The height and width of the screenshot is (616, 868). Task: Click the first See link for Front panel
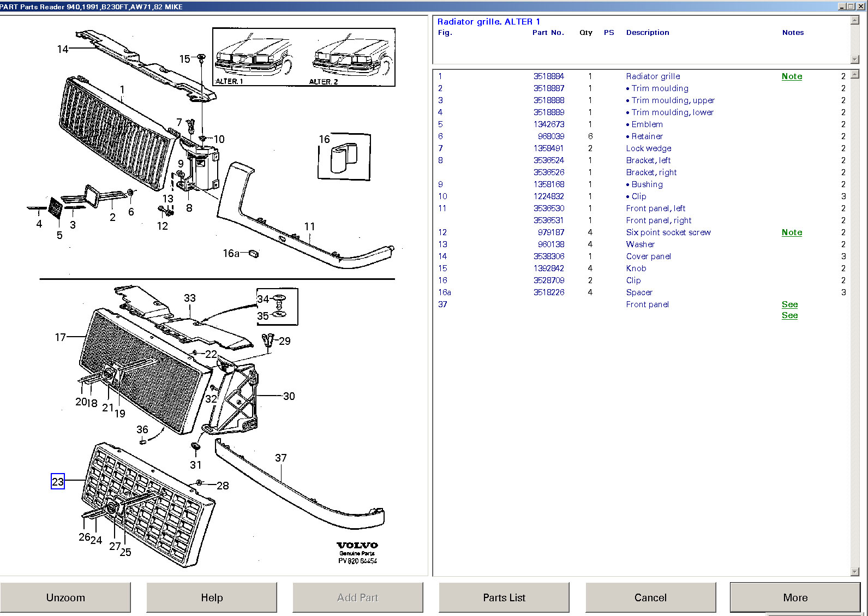click(x=789, y=304)
